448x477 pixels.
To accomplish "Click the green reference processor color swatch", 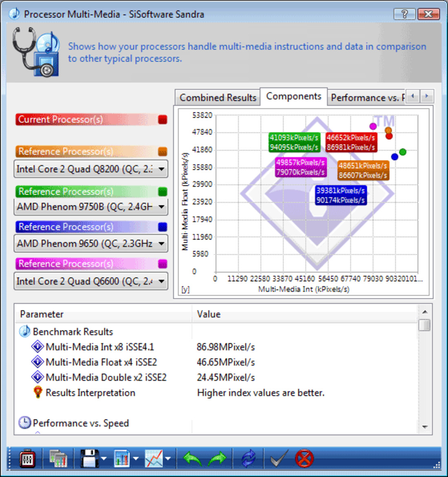I will tap(163, 192).
